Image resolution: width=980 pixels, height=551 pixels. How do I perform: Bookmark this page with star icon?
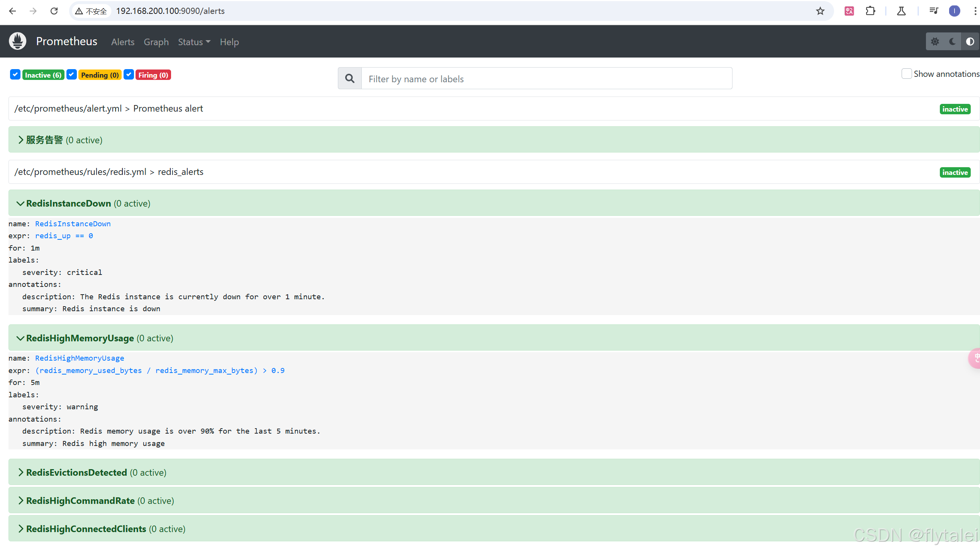point(820,11)
